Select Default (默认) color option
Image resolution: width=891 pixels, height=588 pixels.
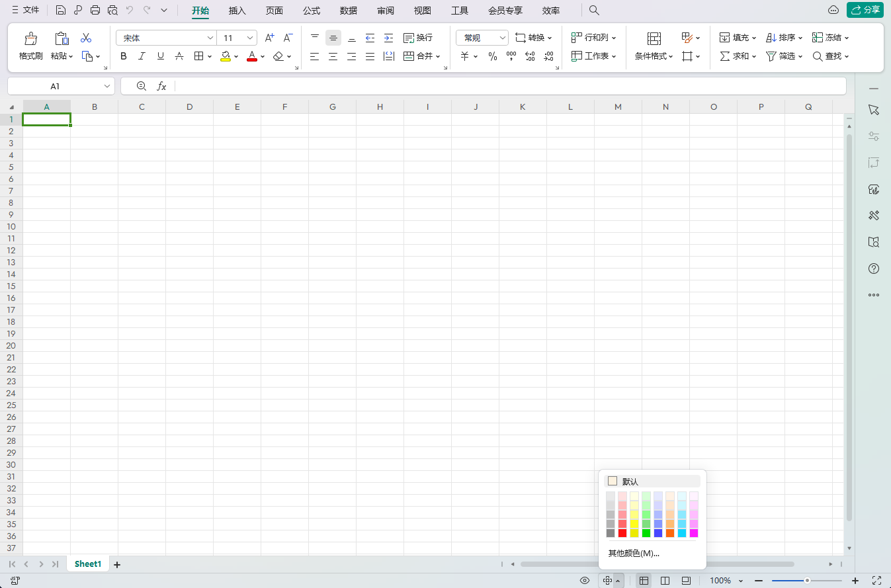click(652, 482)
